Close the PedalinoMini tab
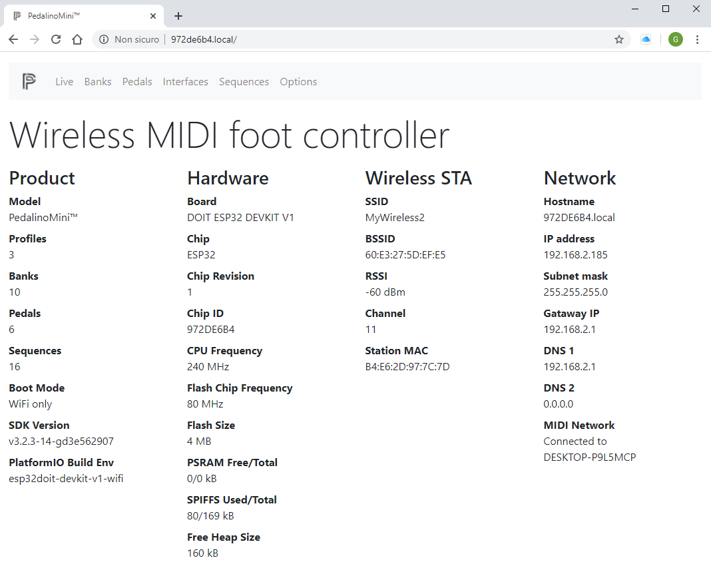 (153, 16)
